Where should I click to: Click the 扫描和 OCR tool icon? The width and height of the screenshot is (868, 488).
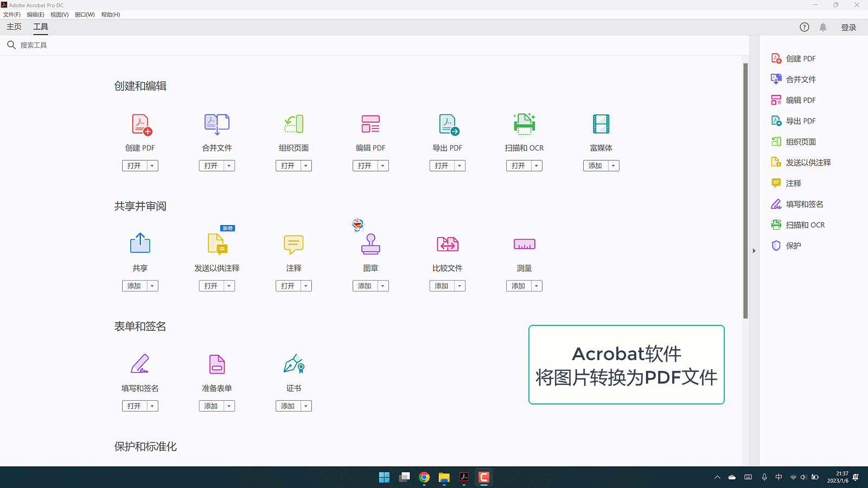click(x=524, y=124)
